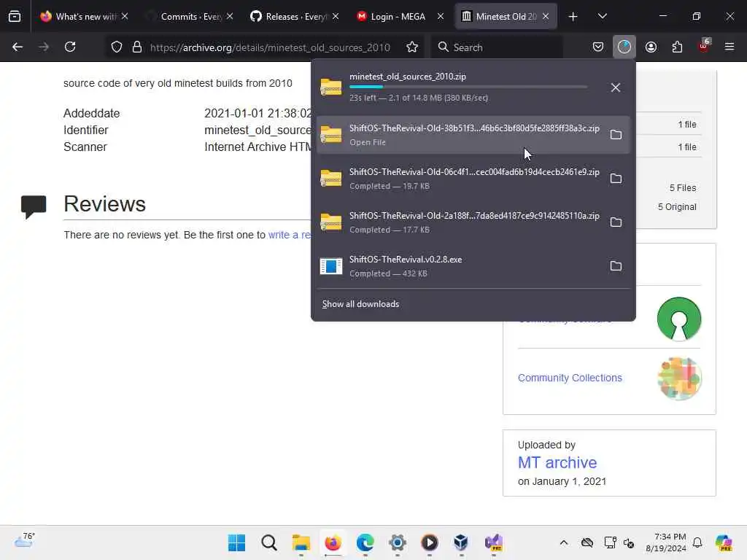
Task: Reload the current archive.org page
Action: (70, 47)
